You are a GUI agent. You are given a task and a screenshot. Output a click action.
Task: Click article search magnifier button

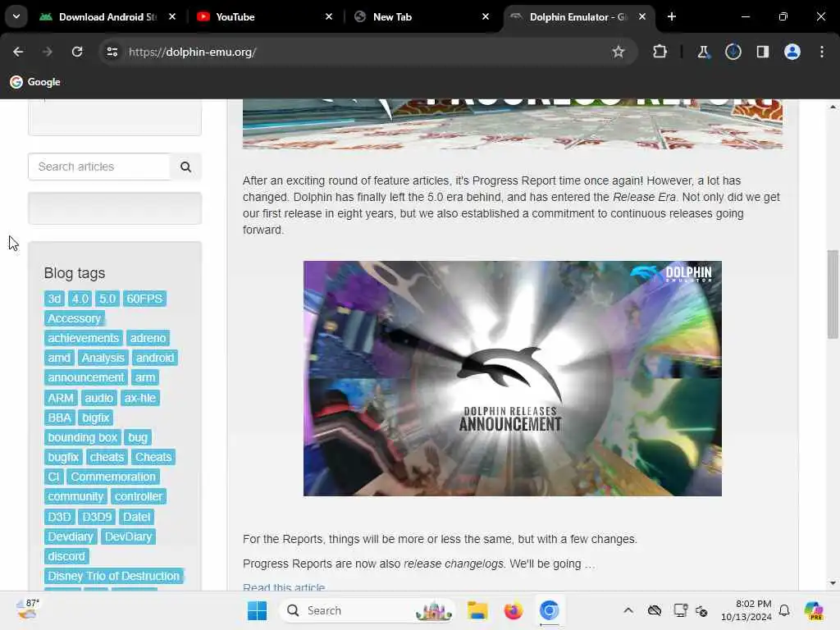[186, 167]
